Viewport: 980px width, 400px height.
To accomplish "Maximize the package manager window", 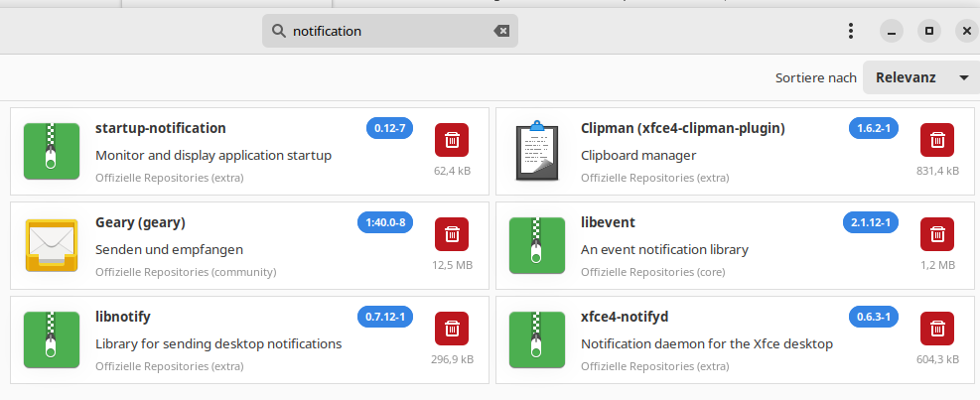I will pyautogui.click(x=929, y=31).
